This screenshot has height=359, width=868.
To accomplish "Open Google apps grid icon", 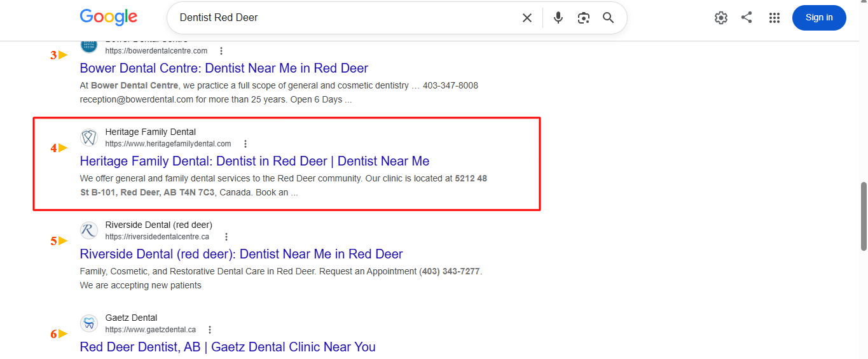I will tap(774, 18).
